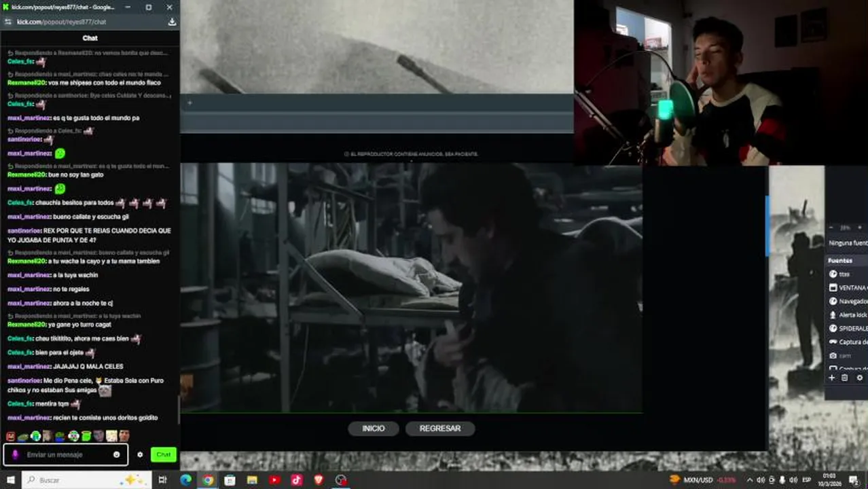Select the 'Alerta kick' source in Fuentes

click(847, 315)
